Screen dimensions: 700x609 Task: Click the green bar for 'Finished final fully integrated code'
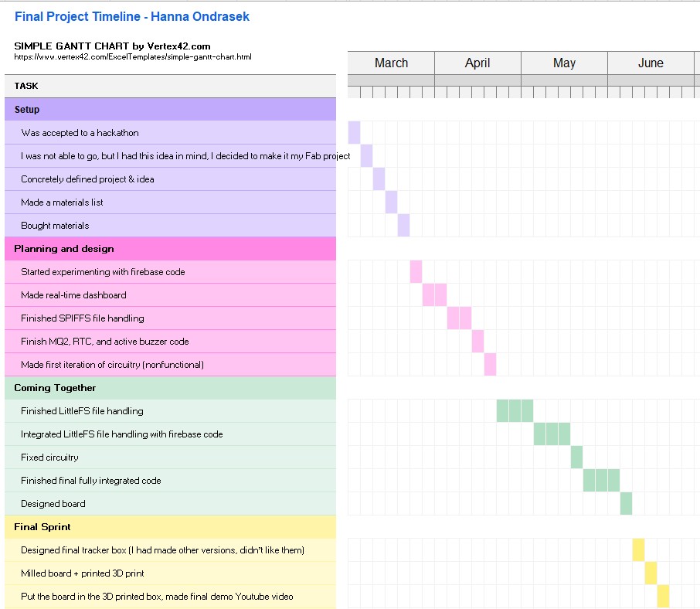[601, 481]
